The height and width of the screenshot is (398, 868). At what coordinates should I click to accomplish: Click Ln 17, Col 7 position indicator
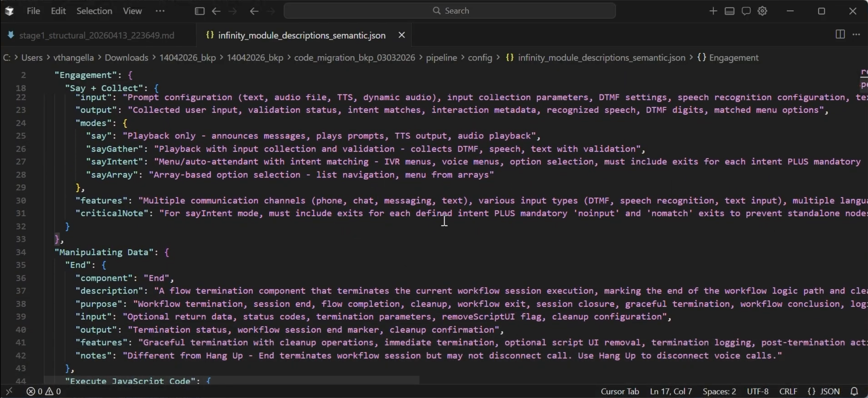pyautogui.click(x=671, y=391)
